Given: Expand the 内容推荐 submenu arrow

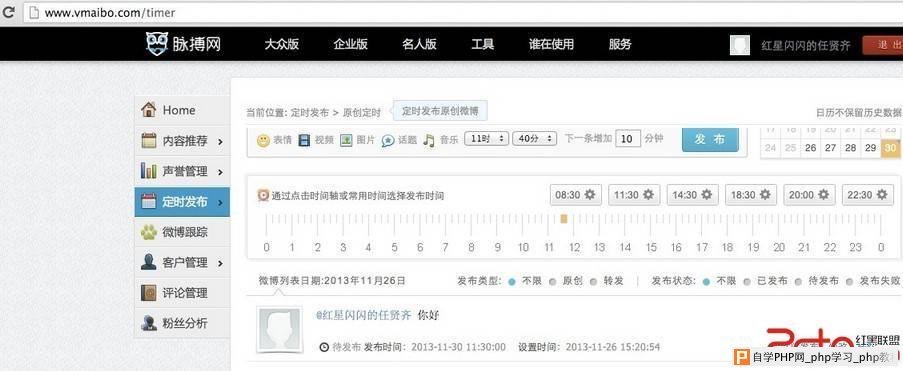Looking at the screenshot, I should click(x=221, y=141).
